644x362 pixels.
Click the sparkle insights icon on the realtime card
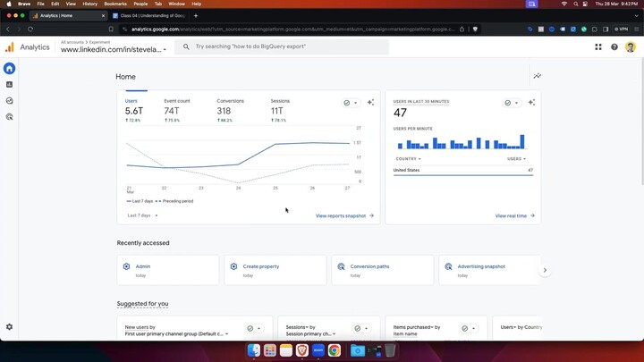tap(532, 103)
